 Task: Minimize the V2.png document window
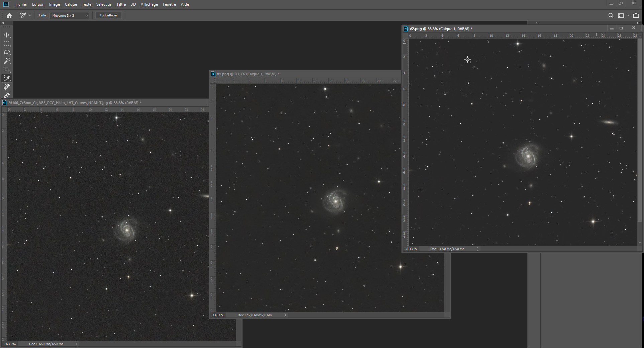612,28
